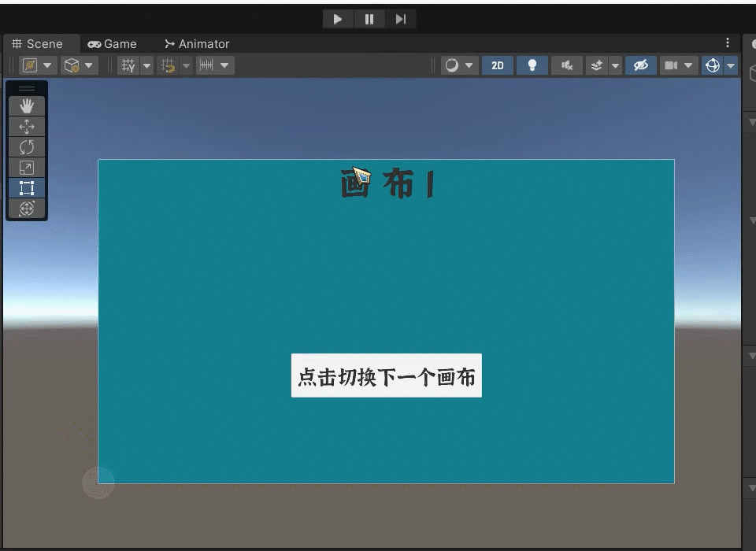Start Play mode with the Play button
Image resolution: width=756 pixels, height=551 pixels.
(338, 19)
